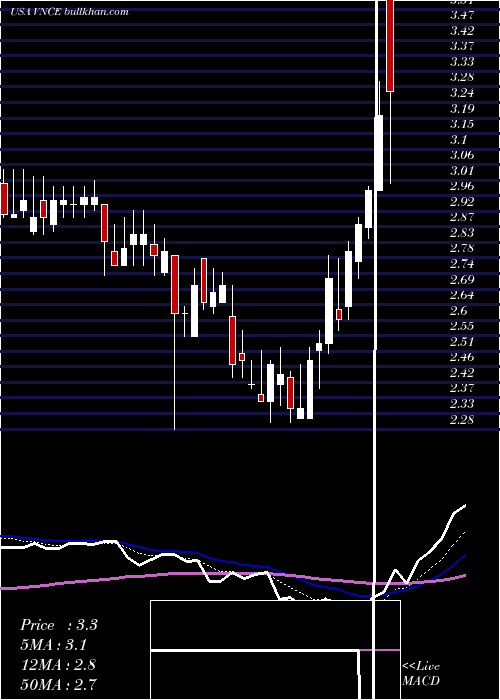Select the 3.33 price level label
The height and width of the screenshot is (700, 500).
[462, 62]
